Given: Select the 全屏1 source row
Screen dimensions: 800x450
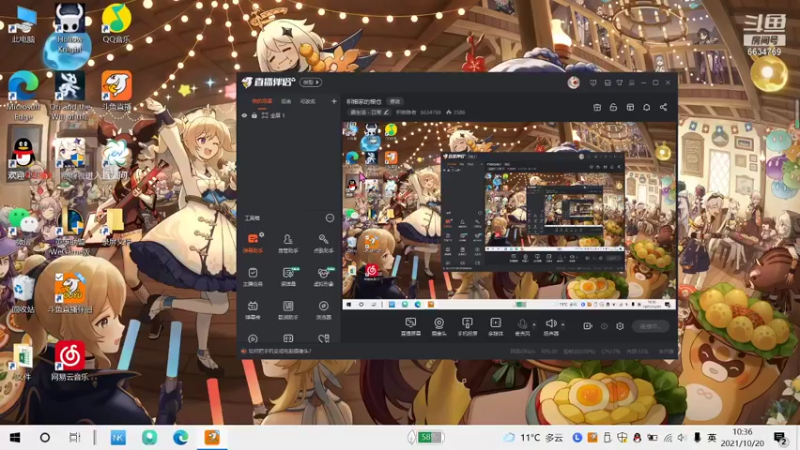Looking at the screenshot, I should [288, 116].
